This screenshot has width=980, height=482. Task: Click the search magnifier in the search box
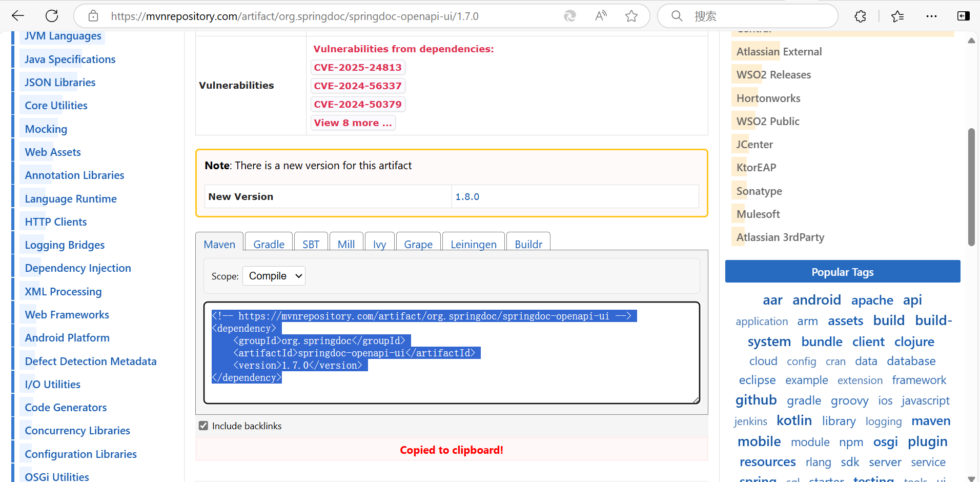coord(677,16)
